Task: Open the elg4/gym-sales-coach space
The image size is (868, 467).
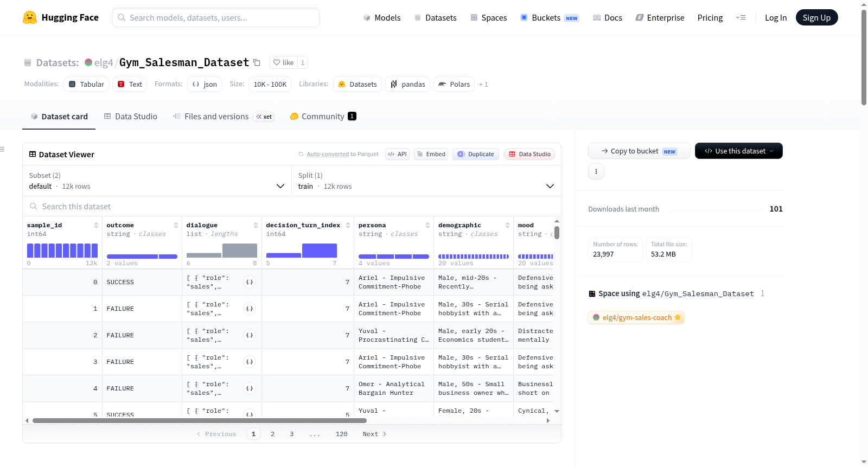Action: click(636, 317)
